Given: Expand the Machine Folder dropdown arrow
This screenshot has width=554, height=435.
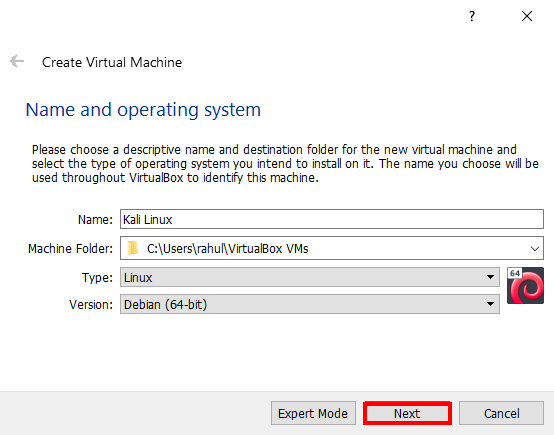Looking at the screenshot, I should click(535, 249).
